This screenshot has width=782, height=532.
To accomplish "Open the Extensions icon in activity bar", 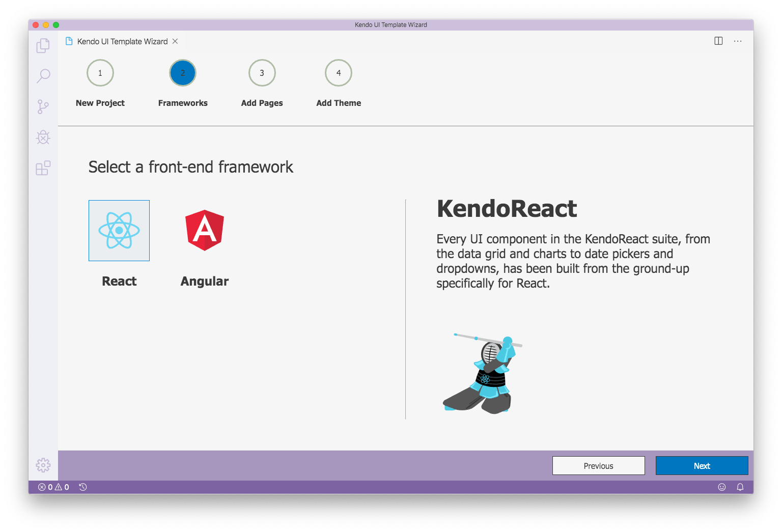I will tap(43, 167).
